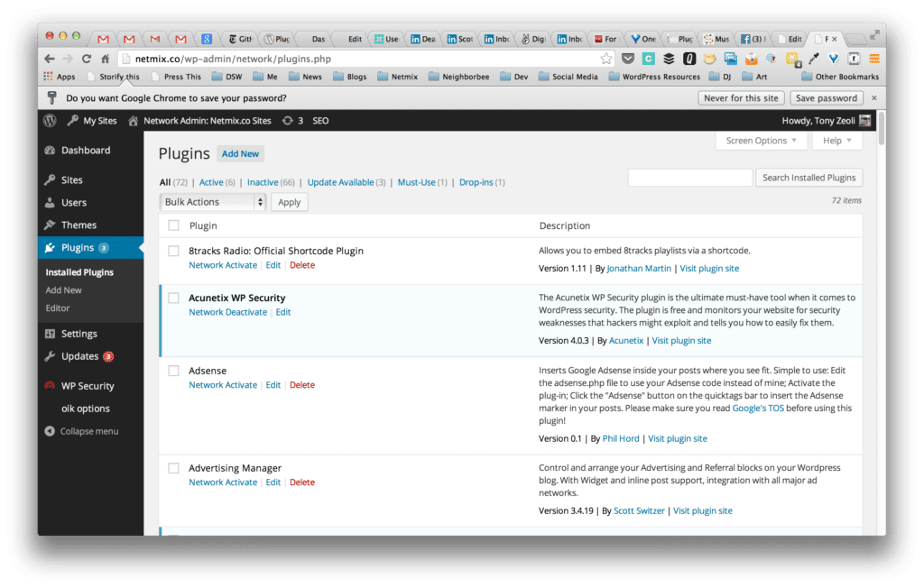This screenshot has width=924, height=588.
Task: Click the browser address bar URL
Action: tap(233, 59)
